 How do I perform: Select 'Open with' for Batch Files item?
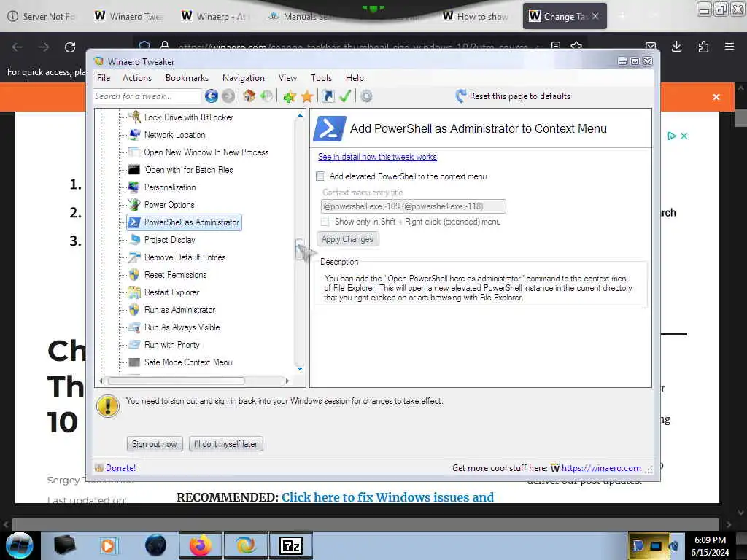(189, 170)
